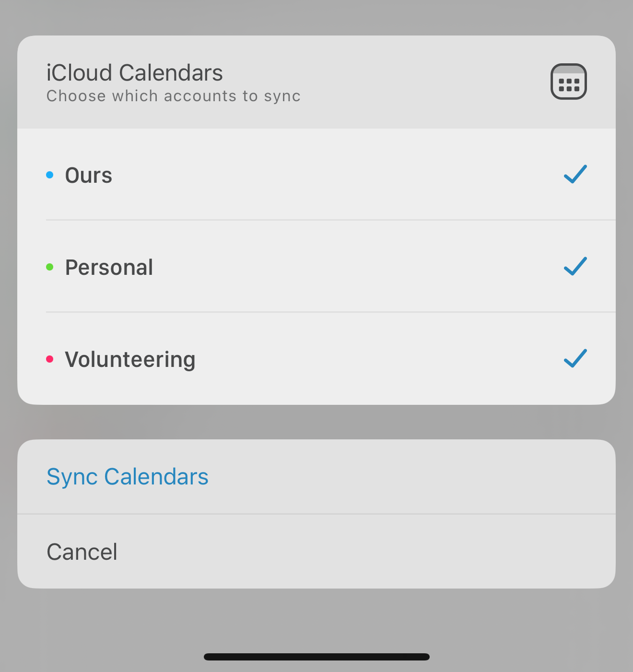Toggle the Personal calendar checkmark
Screen dimensions: 633x672
point(575,266)
